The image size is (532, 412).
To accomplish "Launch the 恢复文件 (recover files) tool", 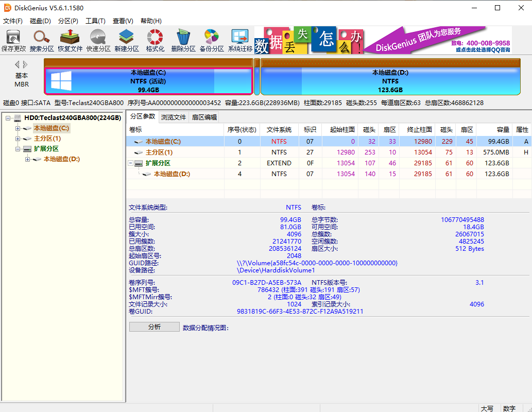I will pyautogui.click(x=70, y=39).
